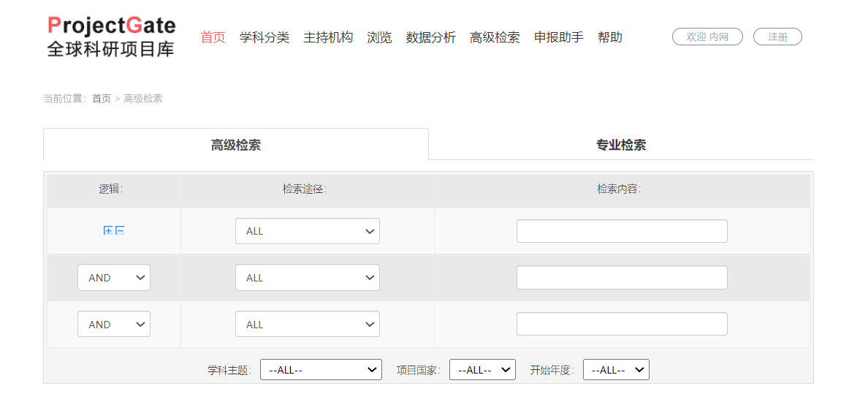Open 帮助 in the navigation menu
868x405 pixels.
tap(609, 37)
